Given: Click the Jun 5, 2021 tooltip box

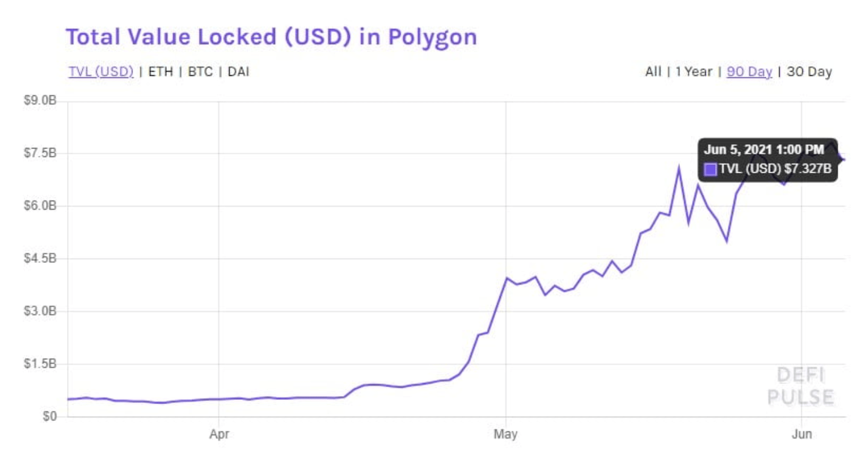Looking at the screenshot, I should [x=768, y=160].
